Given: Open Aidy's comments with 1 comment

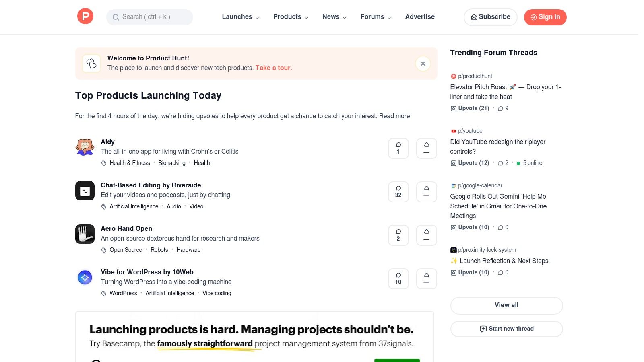Looking at the screenshot, I should click(x=398, y=148).
